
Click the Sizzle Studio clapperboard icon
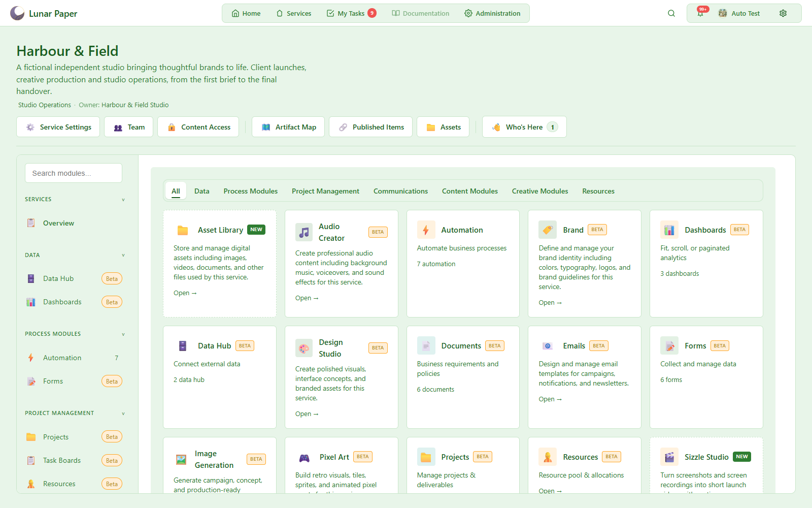669,457
